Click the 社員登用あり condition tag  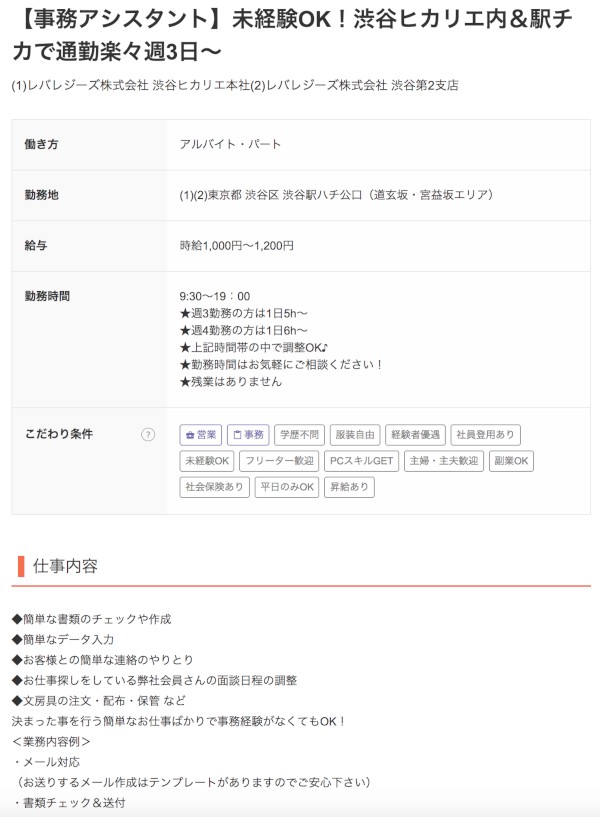tap(485, 435)
